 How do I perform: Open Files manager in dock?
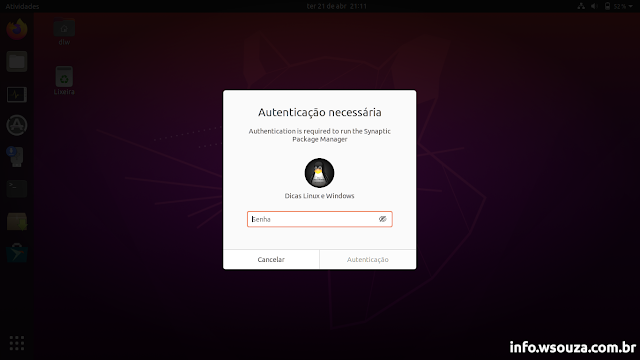(17, 62)
